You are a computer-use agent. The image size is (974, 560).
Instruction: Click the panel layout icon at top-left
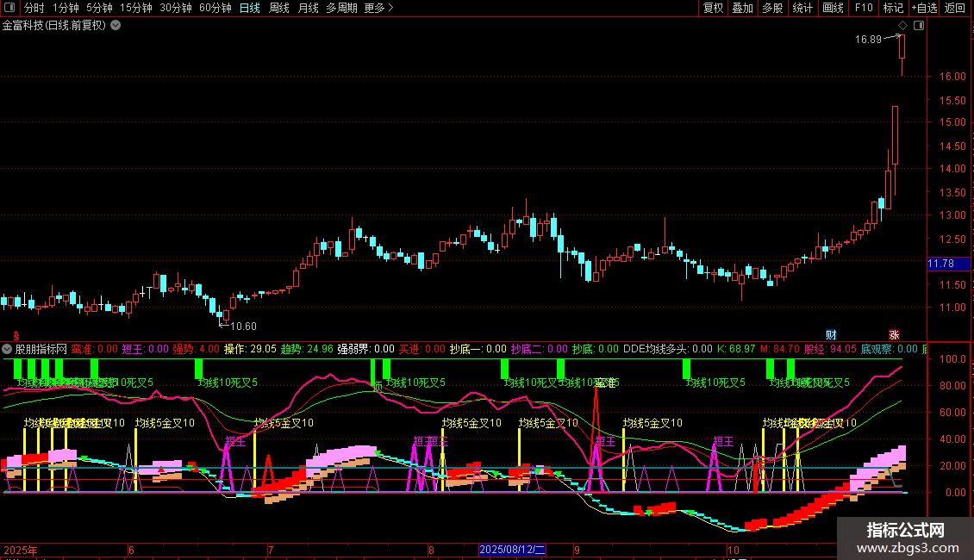tap(9, 8)
